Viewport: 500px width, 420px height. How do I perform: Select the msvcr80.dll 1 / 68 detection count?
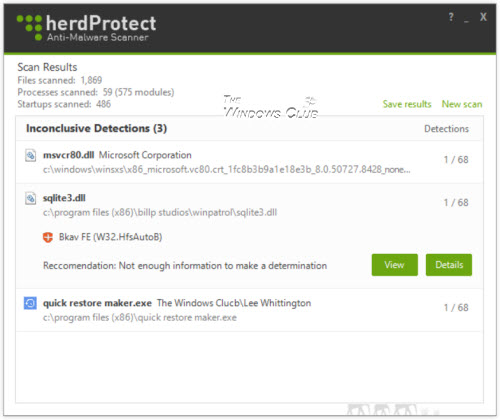(x=456, y=160)
